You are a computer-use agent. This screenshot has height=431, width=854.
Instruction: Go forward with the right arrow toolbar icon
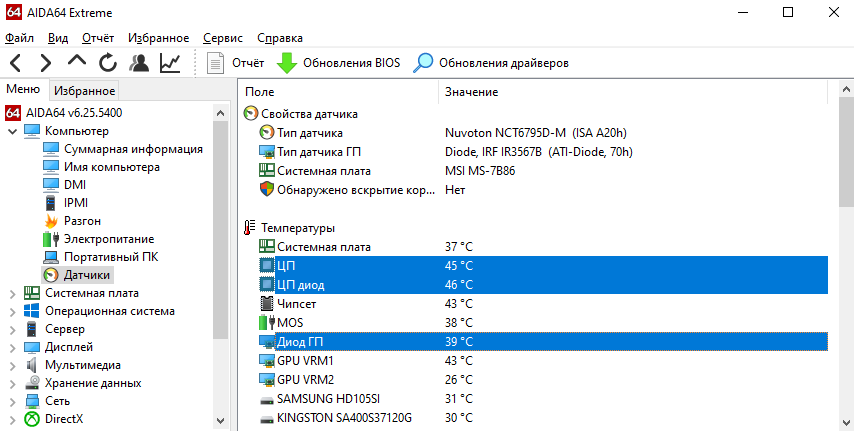[x=46, y=63]
